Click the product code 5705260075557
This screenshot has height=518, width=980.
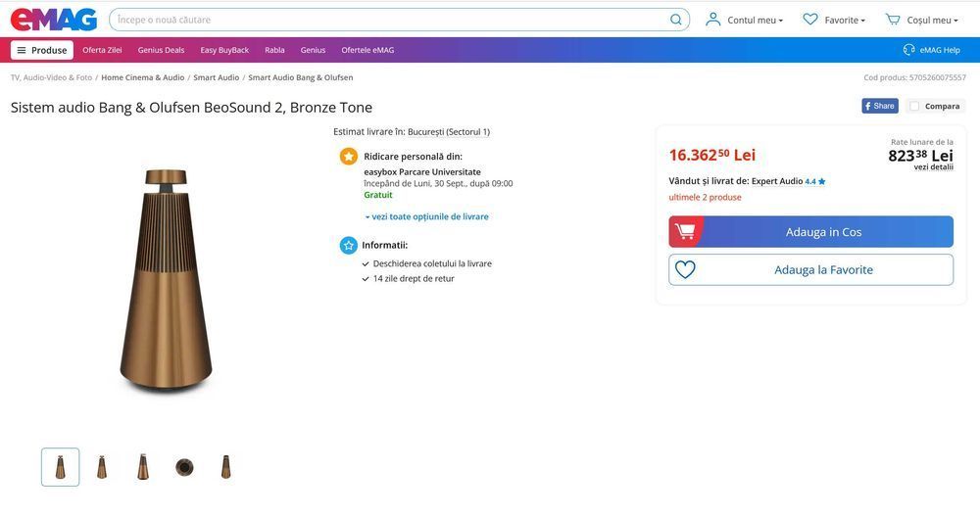938,77
